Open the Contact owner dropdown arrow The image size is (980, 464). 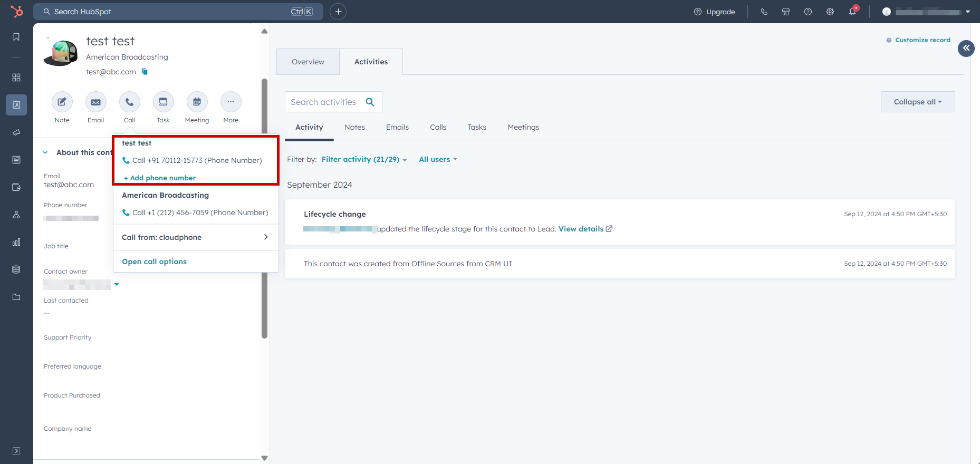[x=117, y=285]
